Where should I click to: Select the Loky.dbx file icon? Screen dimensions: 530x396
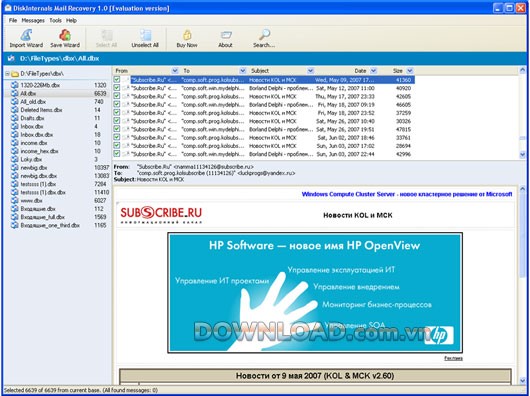15,159
